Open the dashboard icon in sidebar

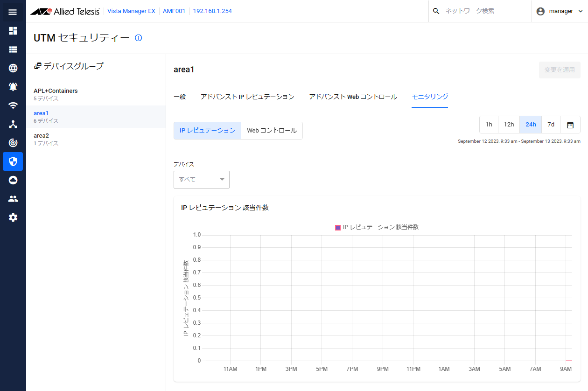13,31
